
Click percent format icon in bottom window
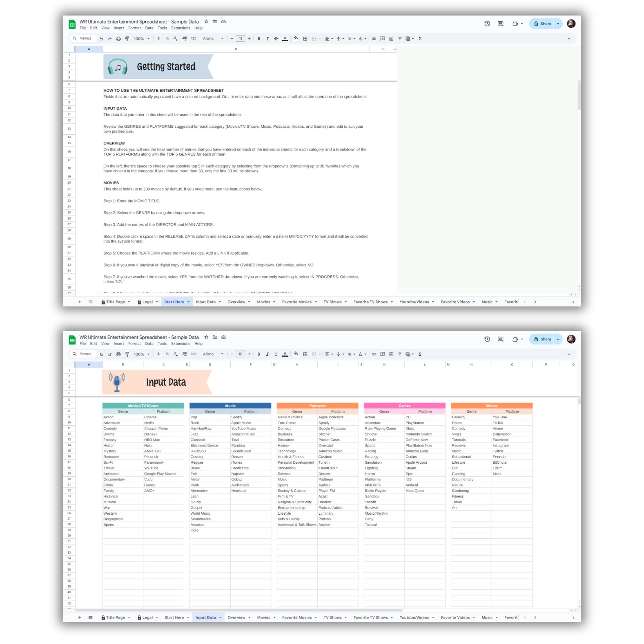(x=167, y=354)
